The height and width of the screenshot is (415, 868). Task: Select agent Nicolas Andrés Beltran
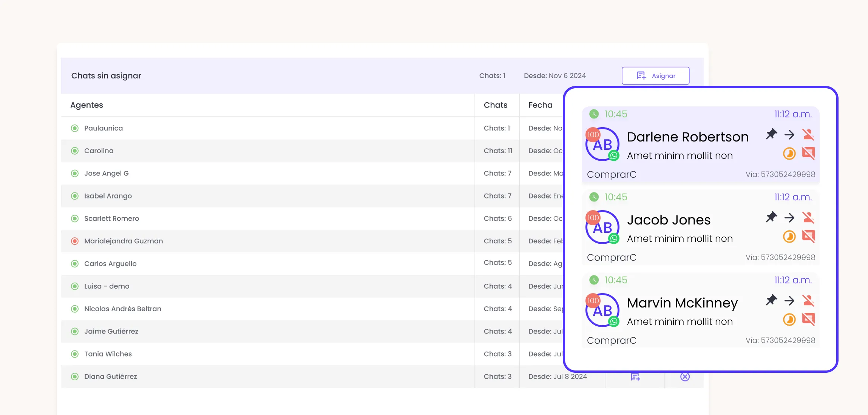pos(123,309)
